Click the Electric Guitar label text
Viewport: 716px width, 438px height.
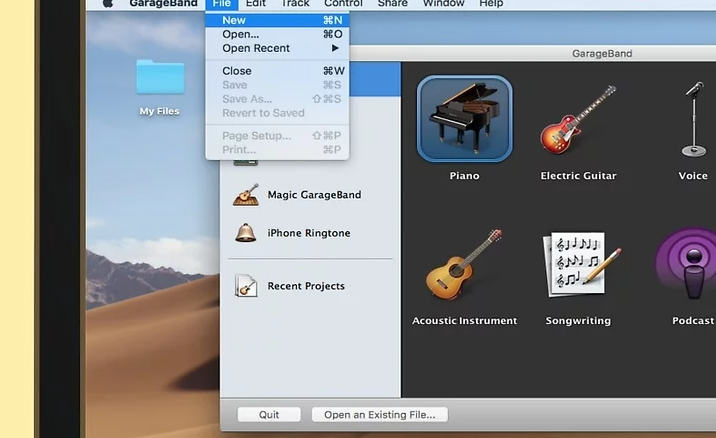pyautogui.click(x=579, y=176)
